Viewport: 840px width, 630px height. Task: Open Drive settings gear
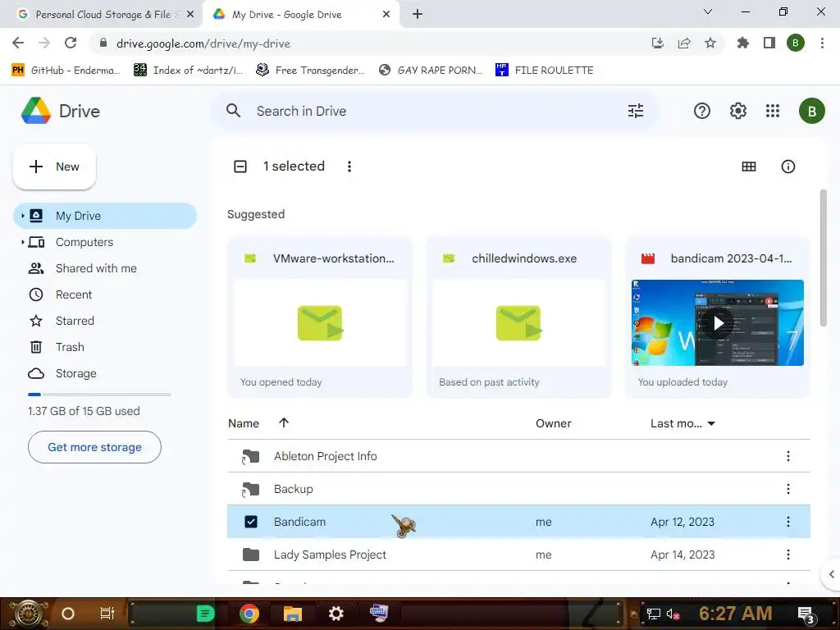coord(737,111)
